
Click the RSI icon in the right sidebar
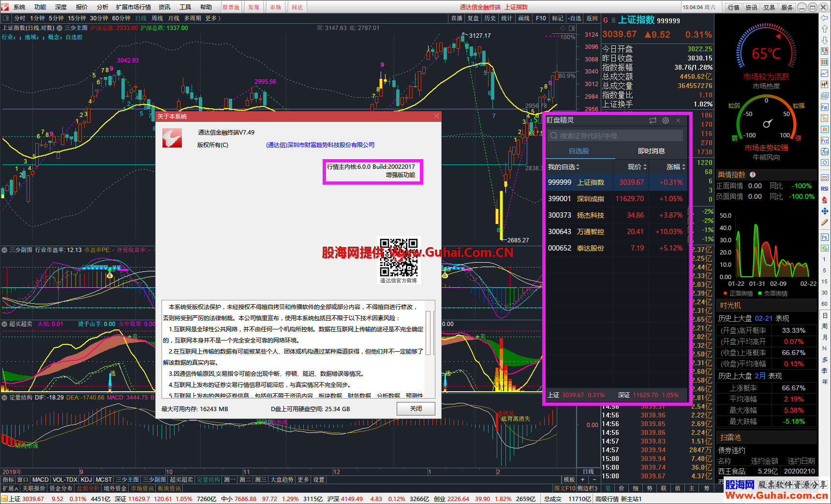(x=825, y=189)
